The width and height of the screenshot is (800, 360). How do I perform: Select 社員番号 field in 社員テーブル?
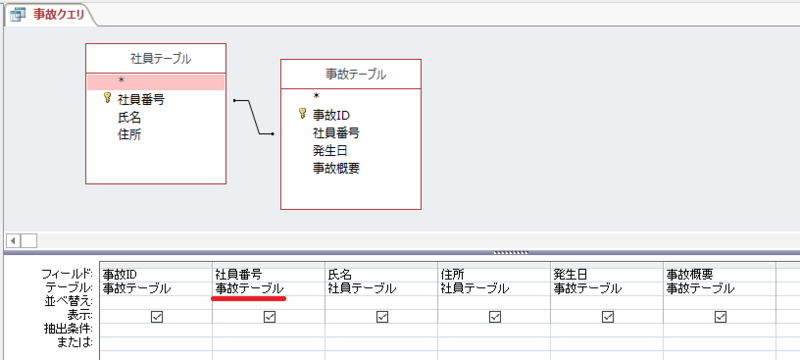(141, 99)
